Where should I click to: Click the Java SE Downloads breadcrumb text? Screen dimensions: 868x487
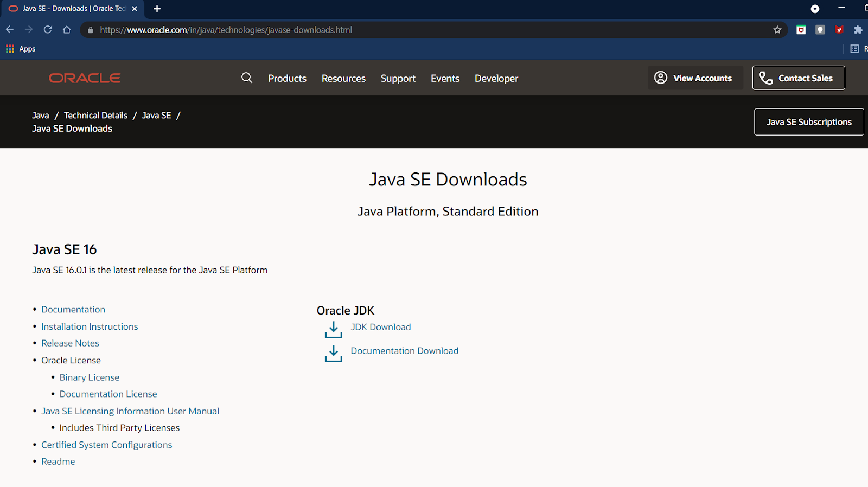click(x=72, y=129)
